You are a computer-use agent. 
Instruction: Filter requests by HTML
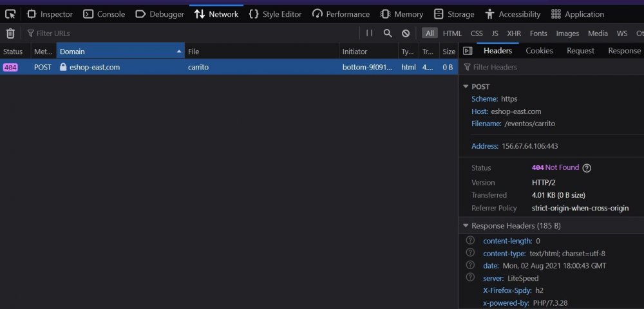[x=452, y=33]
